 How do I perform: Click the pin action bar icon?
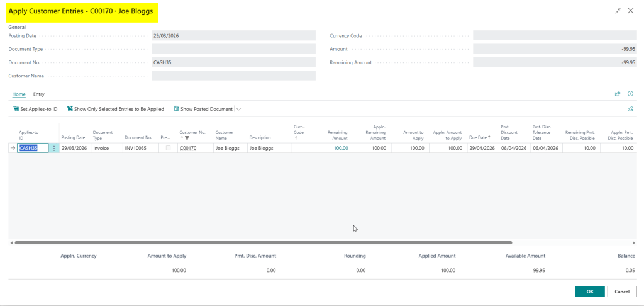630,109
